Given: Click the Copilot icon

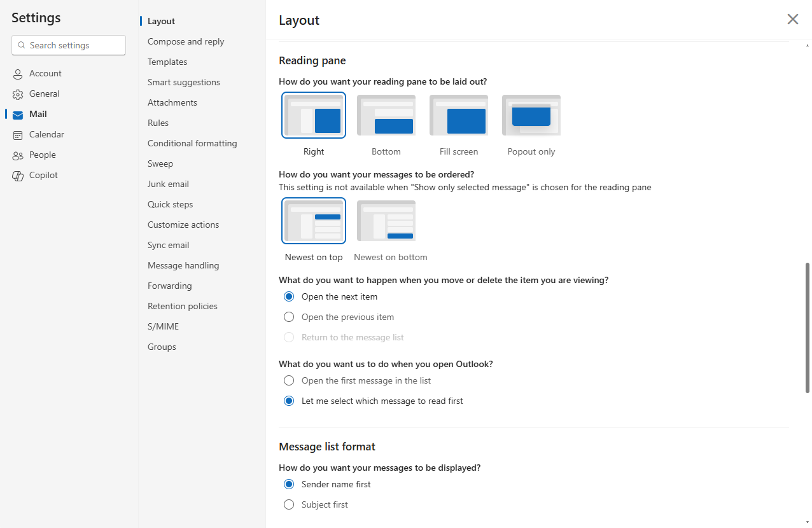Looking at the screenshot, I should pos(18,176).
